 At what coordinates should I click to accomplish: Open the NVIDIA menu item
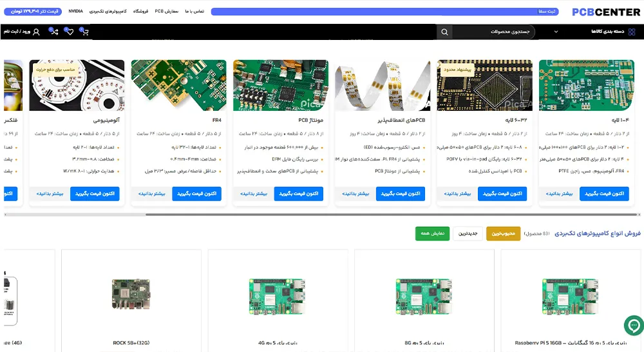[x=75, y=11]
